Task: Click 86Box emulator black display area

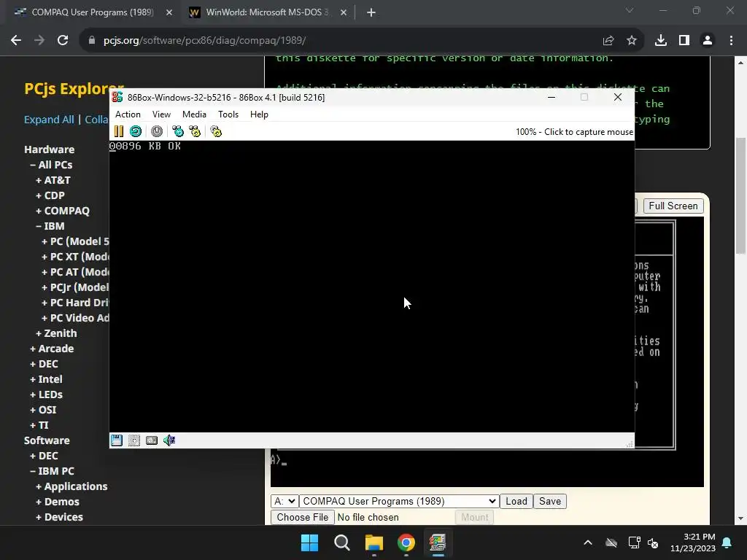Action: (x=371, y=286)
